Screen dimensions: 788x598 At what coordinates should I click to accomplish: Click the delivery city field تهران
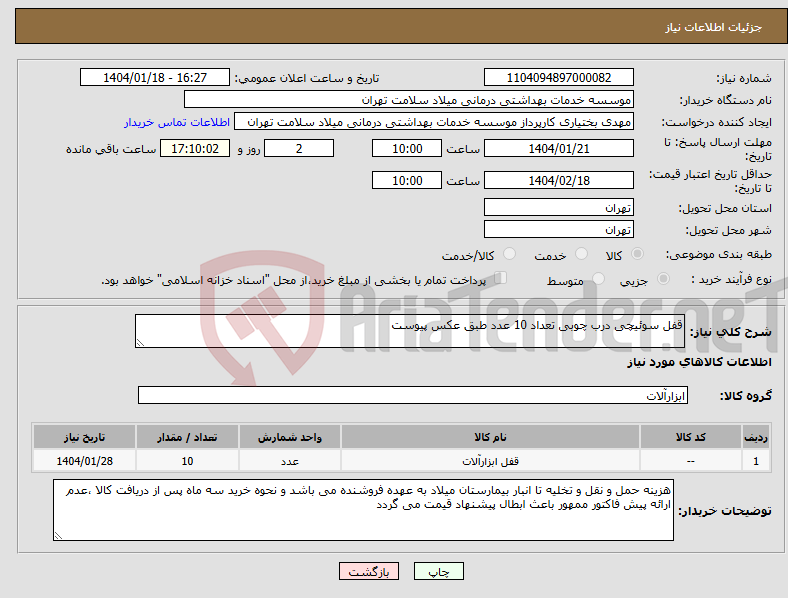(x=558, y=229)
